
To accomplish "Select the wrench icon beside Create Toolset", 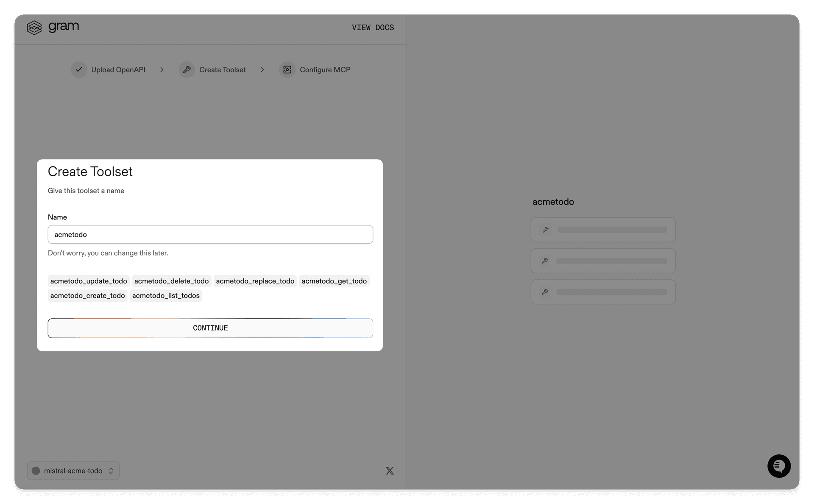I will [187, 69].
